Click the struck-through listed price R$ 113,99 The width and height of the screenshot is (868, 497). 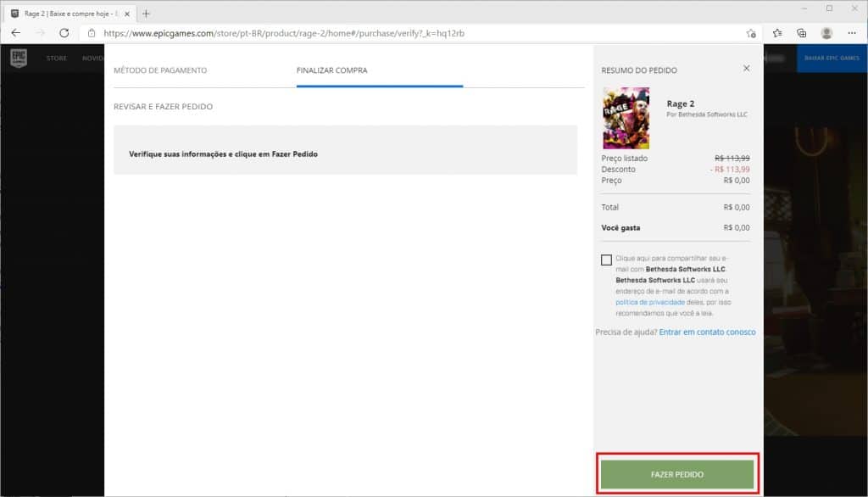click(732, 159)
